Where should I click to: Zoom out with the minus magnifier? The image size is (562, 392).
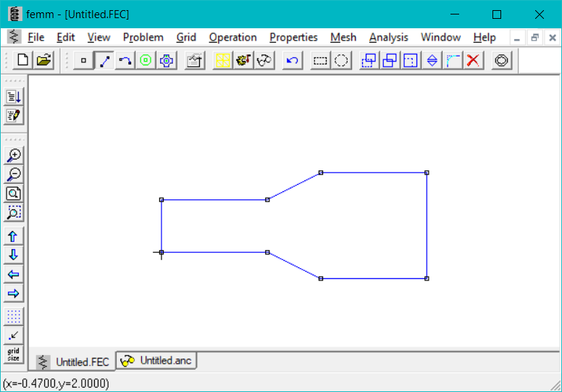14,175
